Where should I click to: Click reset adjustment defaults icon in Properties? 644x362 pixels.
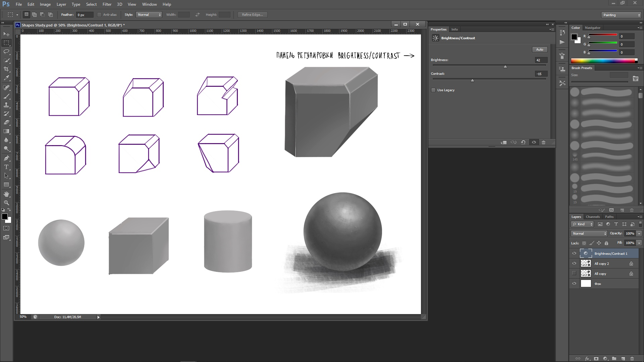pos(523,142)
